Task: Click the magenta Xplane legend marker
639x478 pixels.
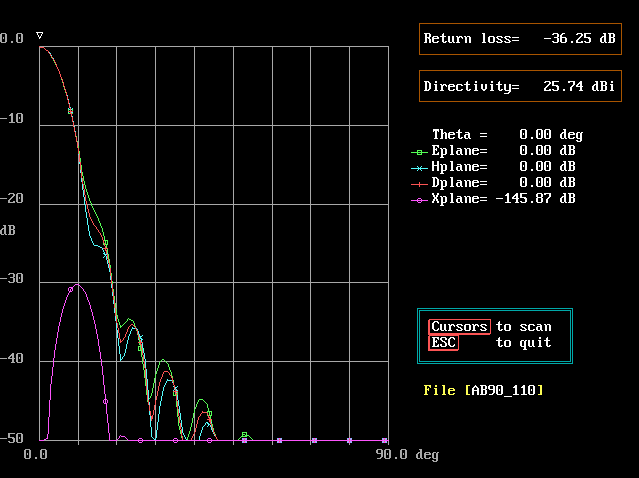Action: click(419, 200)
